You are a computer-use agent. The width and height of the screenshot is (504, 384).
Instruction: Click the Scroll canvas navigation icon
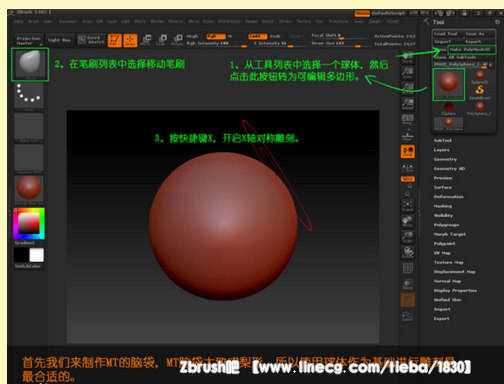click(407, 57)
